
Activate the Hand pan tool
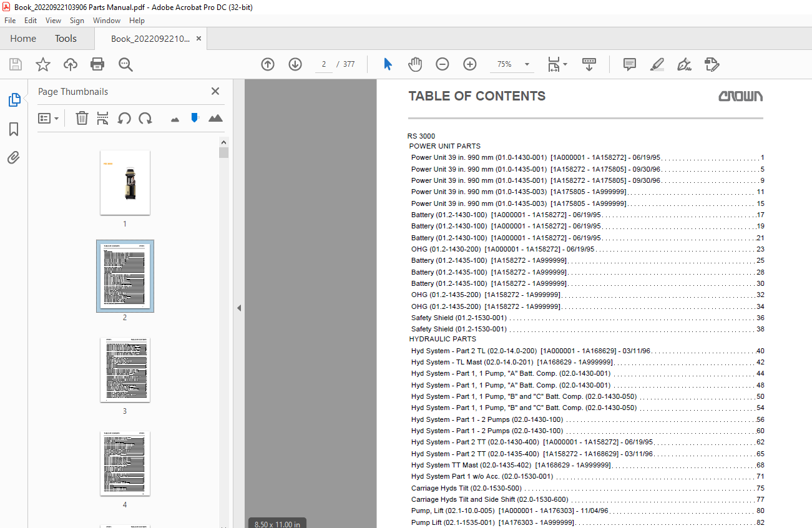[x=415, y=64]
